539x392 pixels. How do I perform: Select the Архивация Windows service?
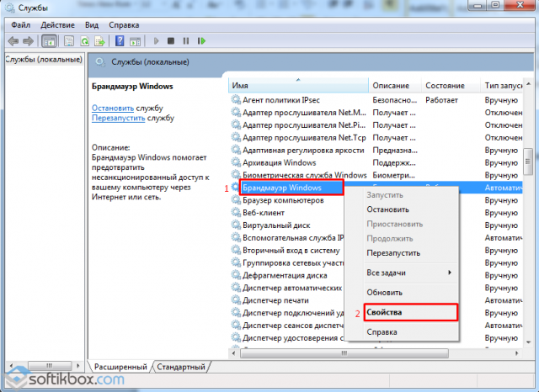click(x=279, y=162)
